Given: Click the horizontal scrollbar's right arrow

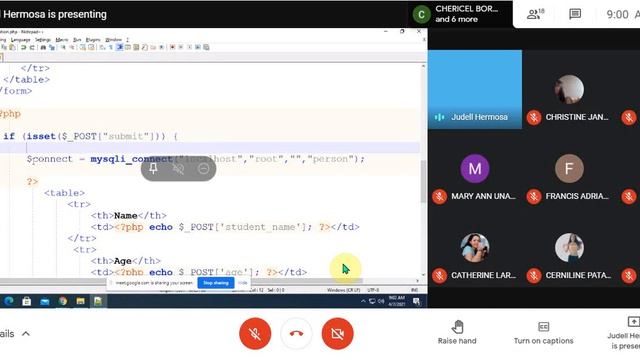Looking at the screenshot, I should [x=417, y=281].
